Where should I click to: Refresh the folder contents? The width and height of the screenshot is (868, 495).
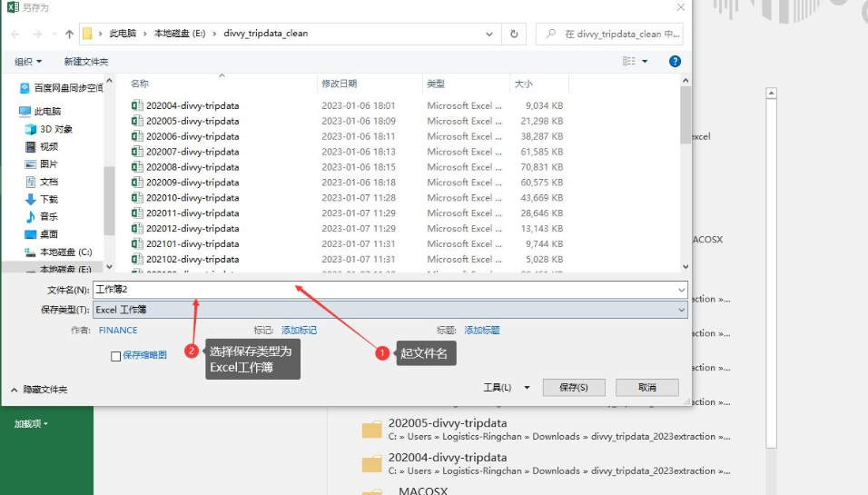coord(514,34)
